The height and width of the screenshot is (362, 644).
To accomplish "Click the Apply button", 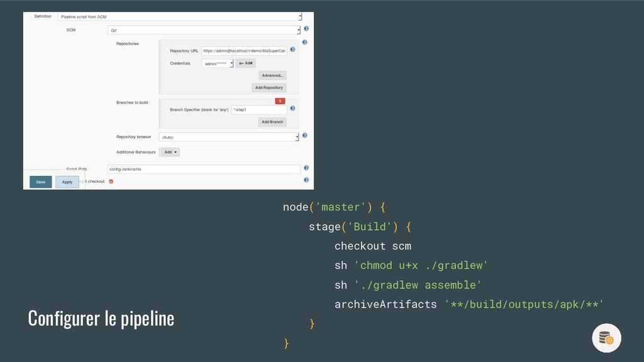I will [67, 182].
